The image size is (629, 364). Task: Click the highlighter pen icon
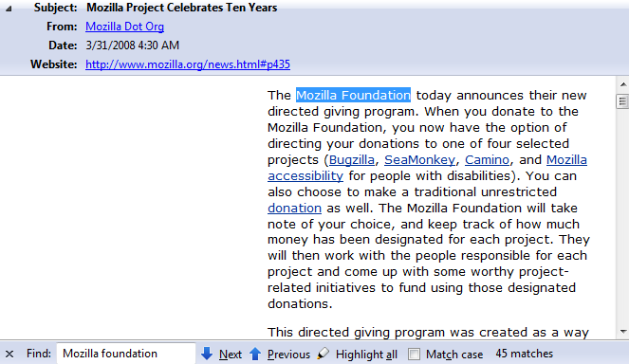[x=323, y=354]
